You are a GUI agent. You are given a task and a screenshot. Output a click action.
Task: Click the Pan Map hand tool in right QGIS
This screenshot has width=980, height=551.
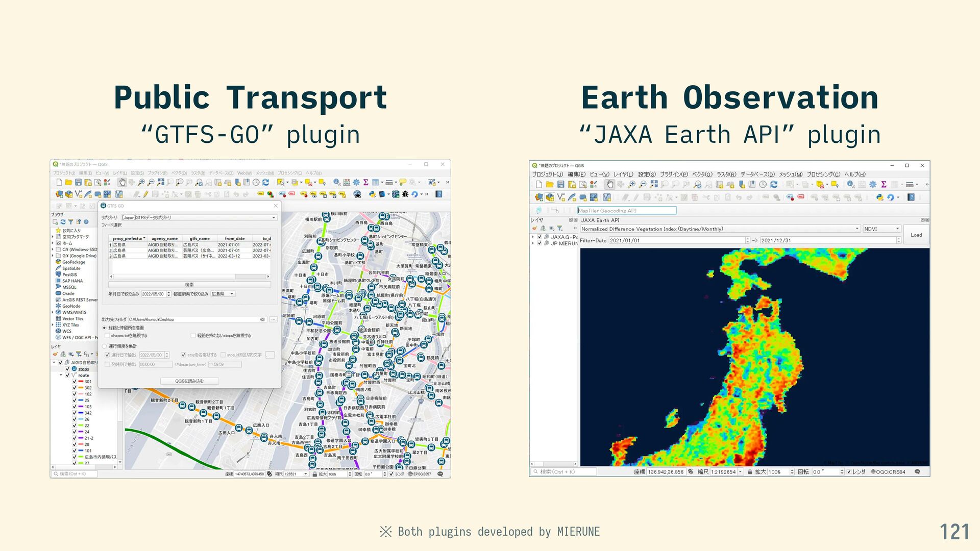click(x=609, y=185)
